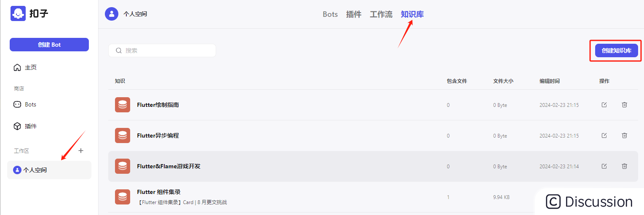Delete the Flutter绘制指南 knowledge base
Image resolution: width=644 pixels, height=215 pixels.
625,105
